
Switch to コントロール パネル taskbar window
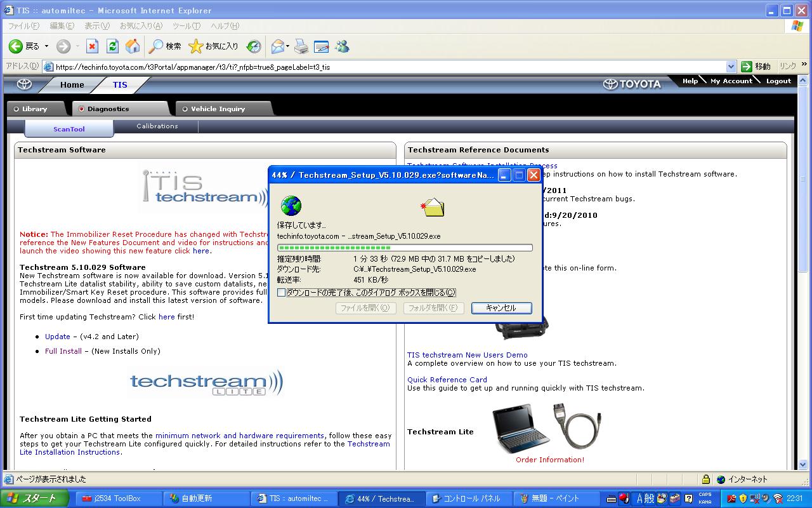pos(468,498)
